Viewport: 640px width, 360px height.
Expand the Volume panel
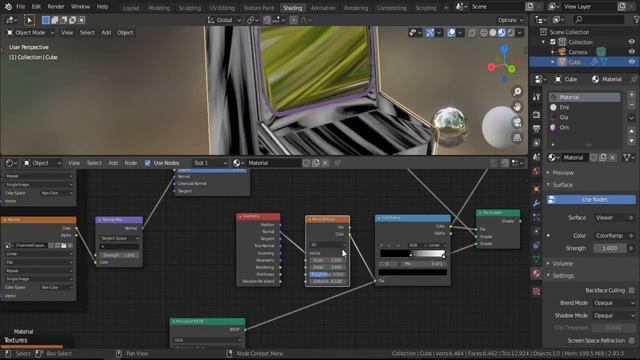coord(562,264)
